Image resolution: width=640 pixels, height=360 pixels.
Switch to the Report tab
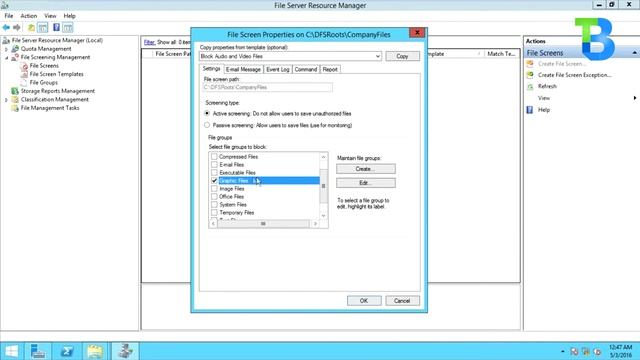[x=330, y=69]
